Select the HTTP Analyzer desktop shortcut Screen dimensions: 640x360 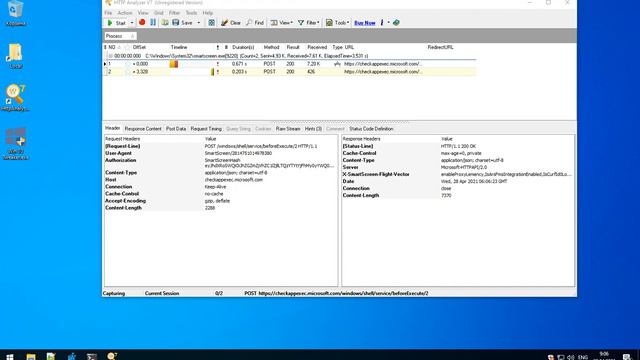coord(16,98)
